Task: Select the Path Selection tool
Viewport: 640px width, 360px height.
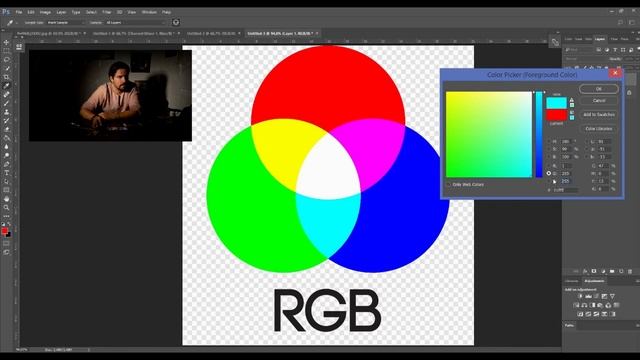Action: click(6, 182)
